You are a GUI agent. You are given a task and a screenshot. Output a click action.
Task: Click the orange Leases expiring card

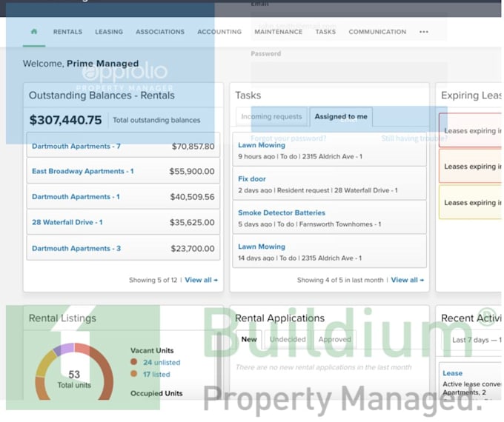click(470, 167)
